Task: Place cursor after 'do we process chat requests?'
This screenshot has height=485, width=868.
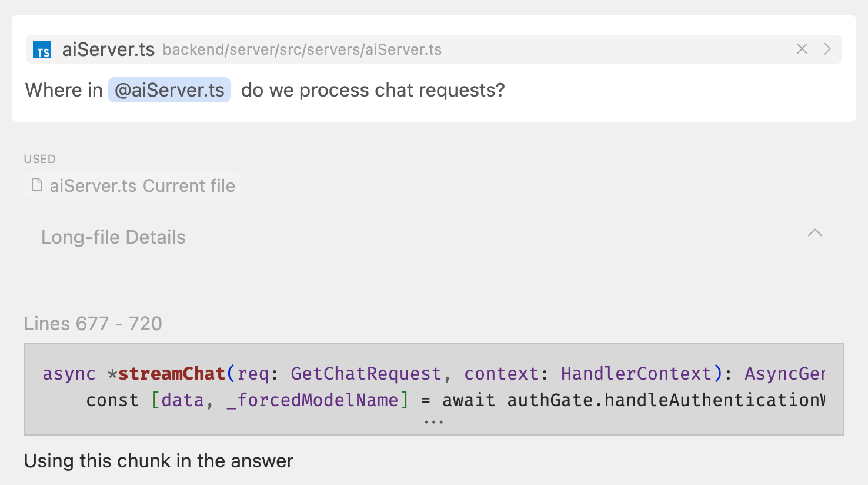Action: pos(506,91)
